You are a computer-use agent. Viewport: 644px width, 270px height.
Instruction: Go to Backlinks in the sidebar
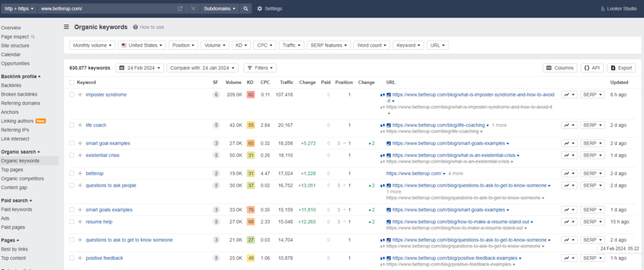coord(11,86)
